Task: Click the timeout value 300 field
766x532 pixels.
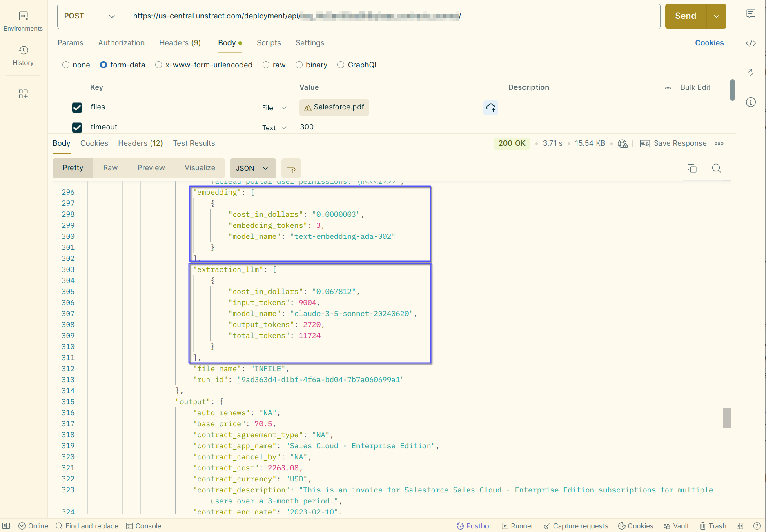Action: coord(399,127)
